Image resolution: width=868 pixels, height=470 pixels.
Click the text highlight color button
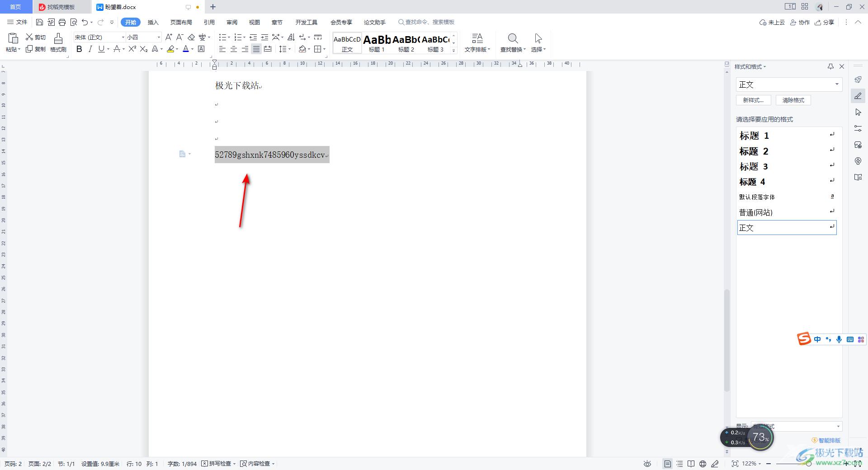pyautogui.click(x=170, y=49)
